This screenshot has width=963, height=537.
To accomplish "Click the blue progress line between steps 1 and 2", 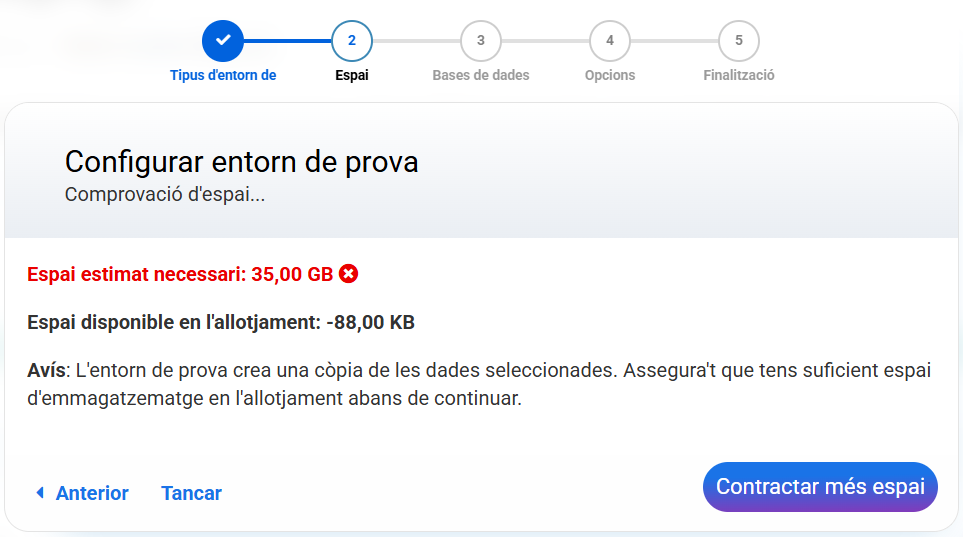I will tap(287, 41).
